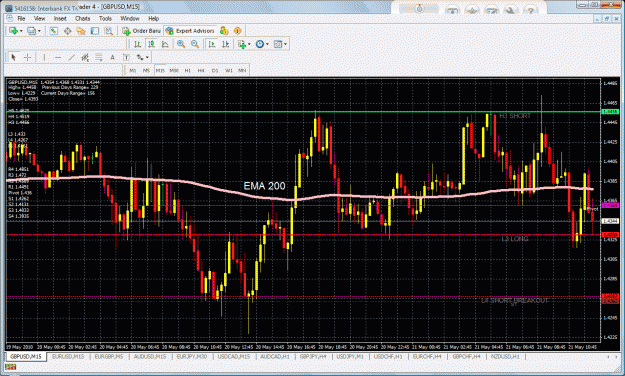The height and width of the screenshot is (376, 625).
Task: Expand the New Chart dropdown arrow
Action: click(x=20, y=31)
